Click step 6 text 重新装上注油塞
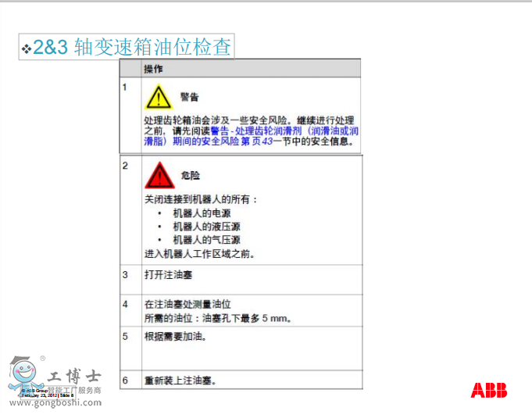Screen dimensions: 532x418 tap(180, 381)
